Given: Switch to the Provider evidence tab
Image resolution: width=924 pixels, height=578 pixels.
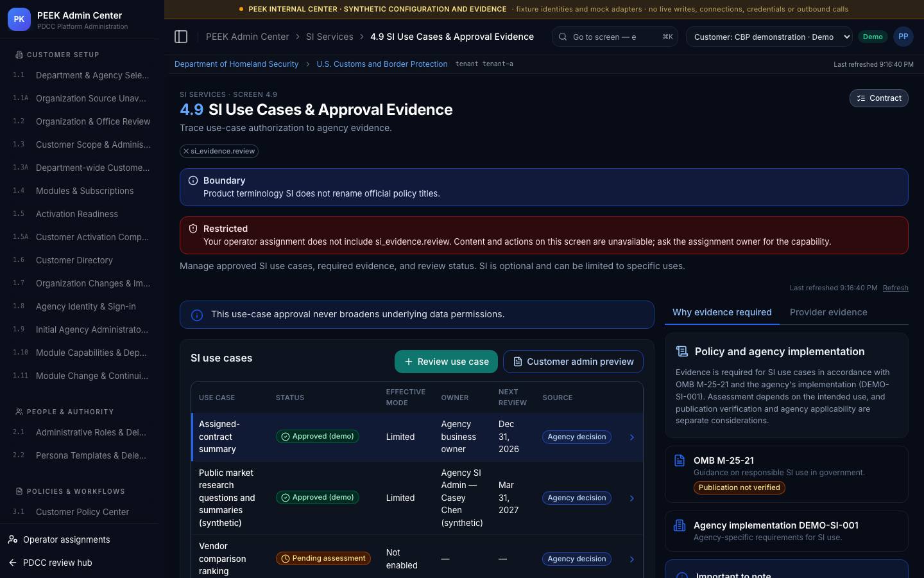Looking at the screenshot, I should 828,312.
